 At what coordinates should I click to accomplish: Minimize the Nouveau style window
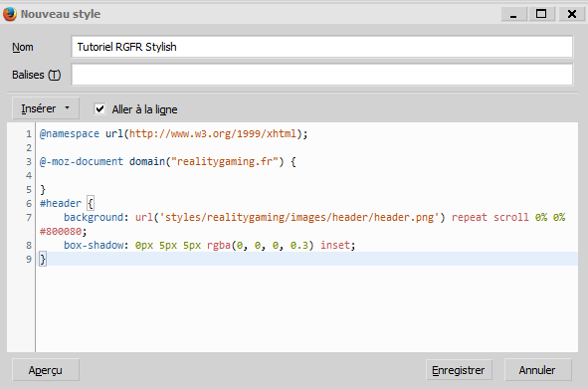tap(513, 14)
